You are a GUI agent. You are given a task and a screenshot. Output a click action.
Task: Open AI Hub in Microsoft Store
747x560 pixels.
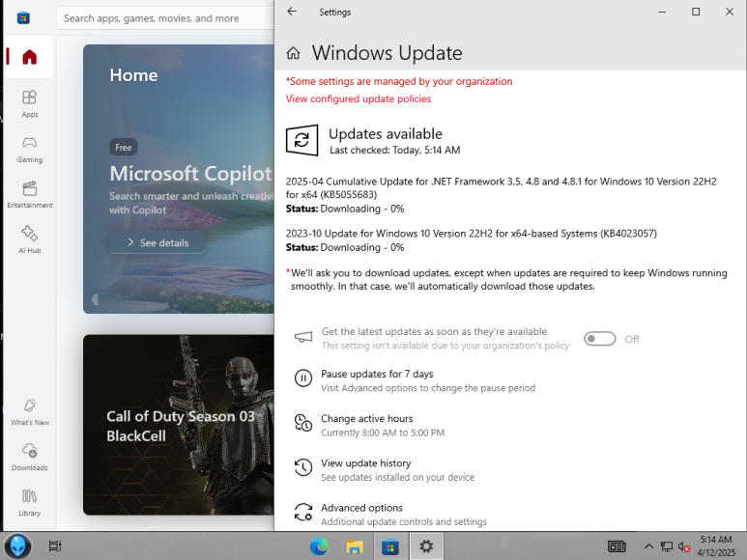pos(29,239)
